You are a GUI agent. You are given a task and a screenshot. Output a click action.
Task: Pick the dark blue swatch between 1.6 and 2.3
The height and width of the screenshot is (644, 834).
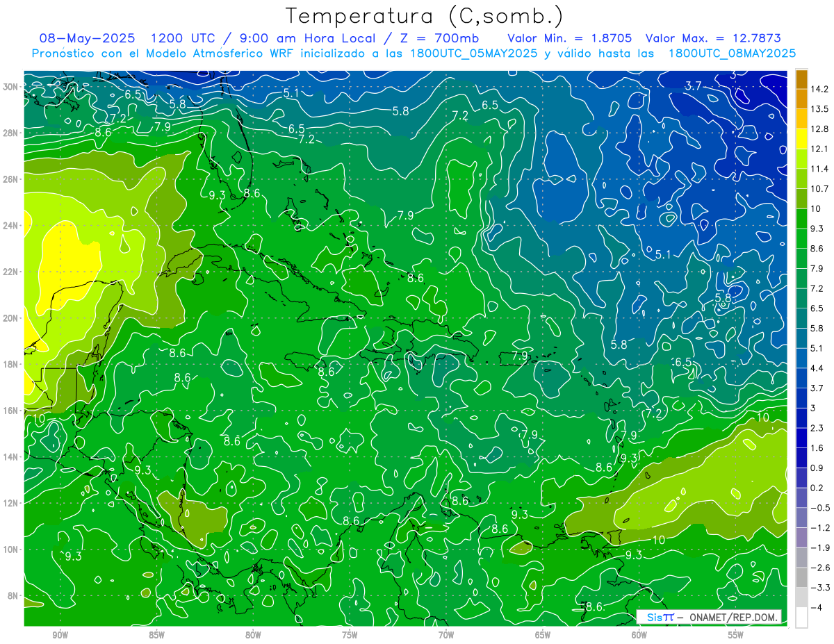801,438
